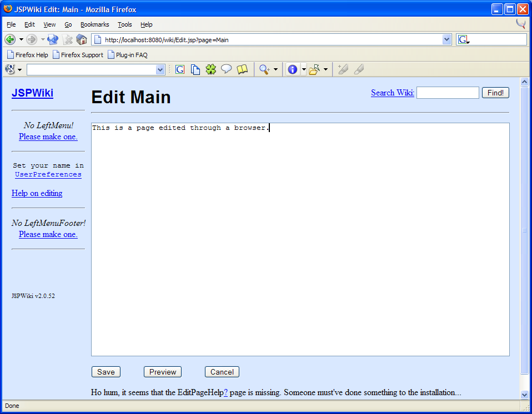Click inside the page content text area
Image resolution: width=532 pixels, height=414 pixels.
[300, 239]
